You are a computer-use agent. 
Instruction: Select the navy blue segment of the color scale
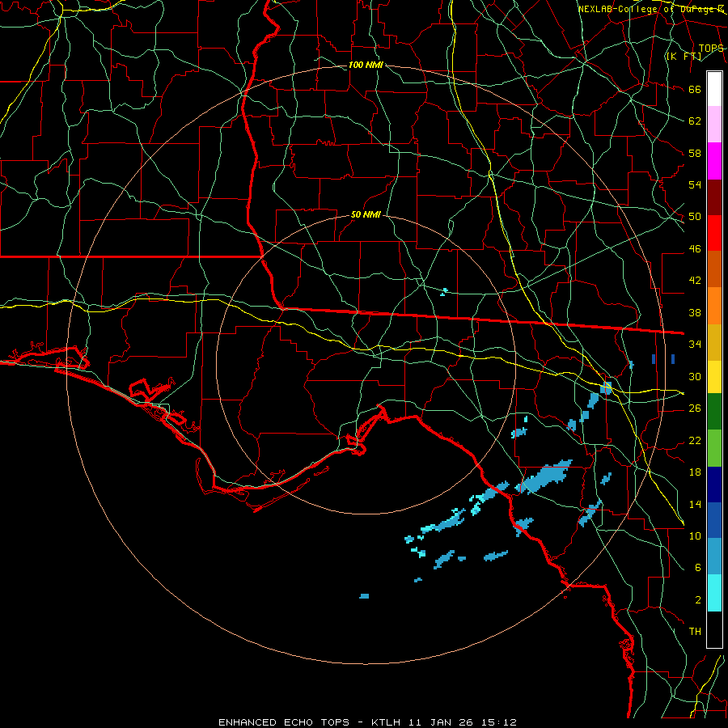click(x=714, y=485)
